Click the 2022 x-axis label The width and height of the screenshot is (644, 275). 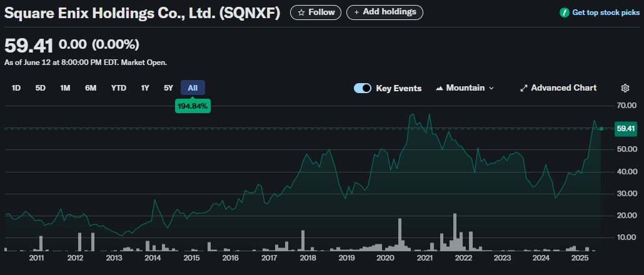coord(463,258)
